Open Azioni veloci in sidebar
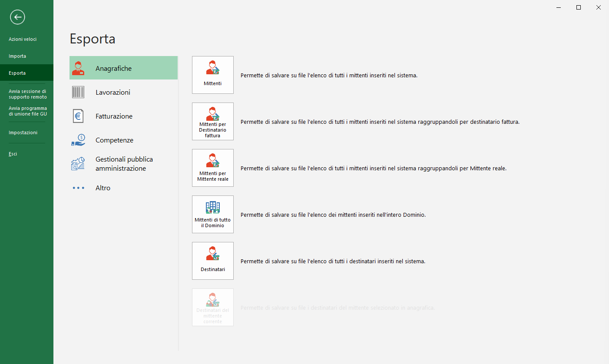Screen dimensions: 609x364 click(x=23, y=39)
